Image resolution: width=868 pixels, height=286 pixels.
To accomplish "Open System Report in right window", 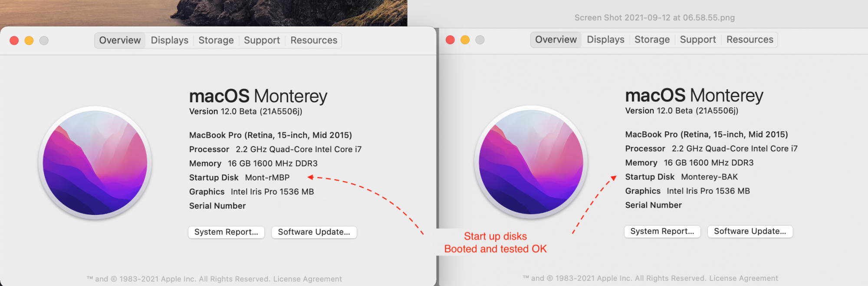I will 662,231.
